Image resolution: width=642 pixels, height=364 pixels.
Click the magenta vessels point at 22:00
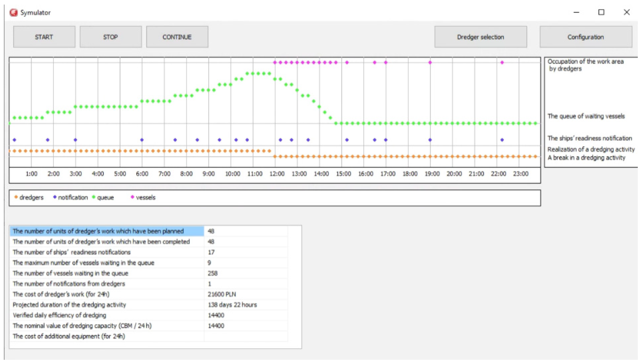(502, 63)
